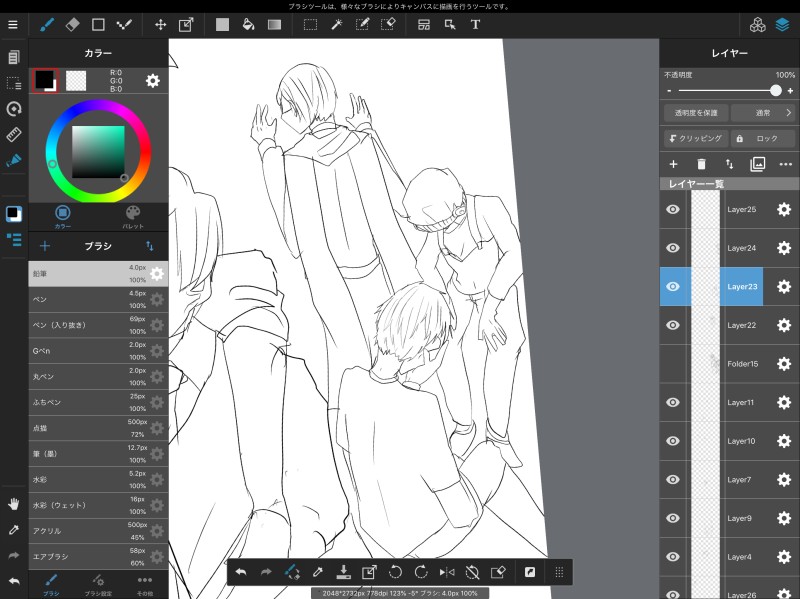Select the Bucket fill tool
Image resolution: width=800 pixels, height=599 pixels.
(x=247, y=24)
